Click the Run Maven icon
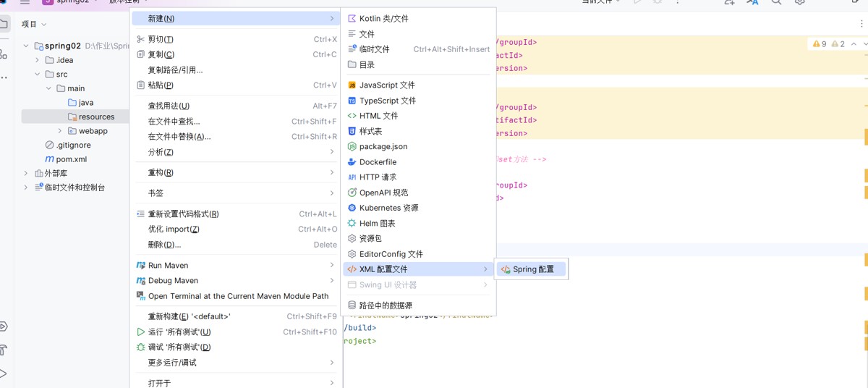 (x=141, y=266)
